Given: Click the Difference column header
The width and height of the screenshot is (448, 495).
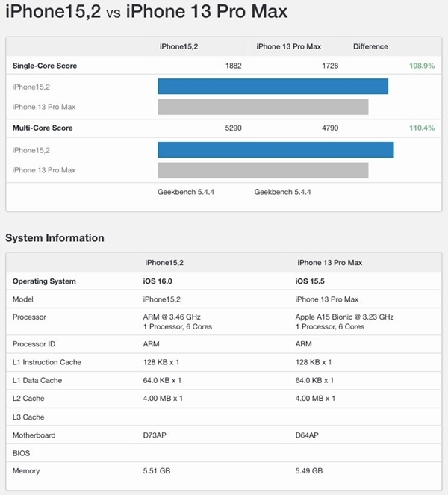Looking at the screenshot, I should pos(370,46).
